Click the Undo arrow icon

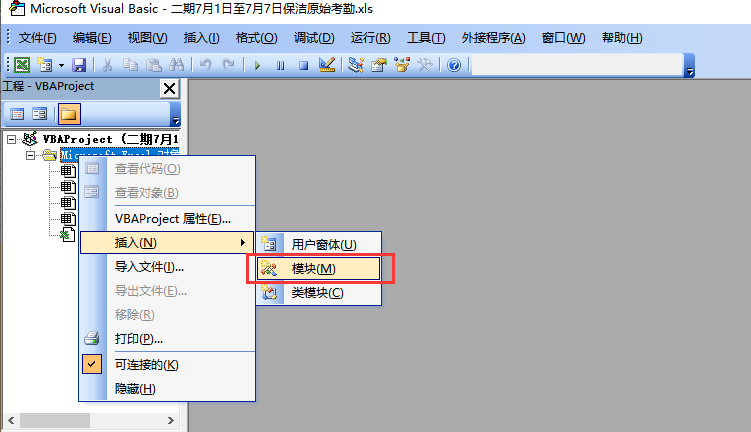(x=205, y=65)
